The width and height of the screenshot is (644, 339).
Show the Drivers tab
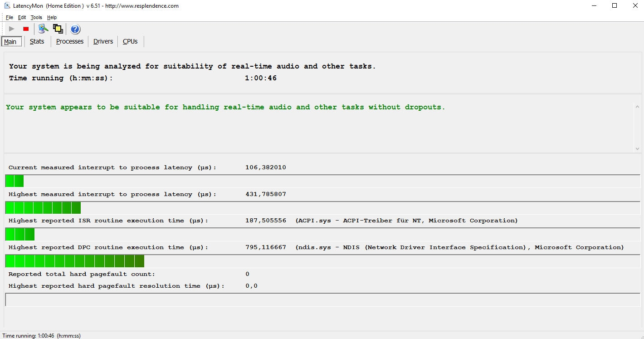point(103,41)
